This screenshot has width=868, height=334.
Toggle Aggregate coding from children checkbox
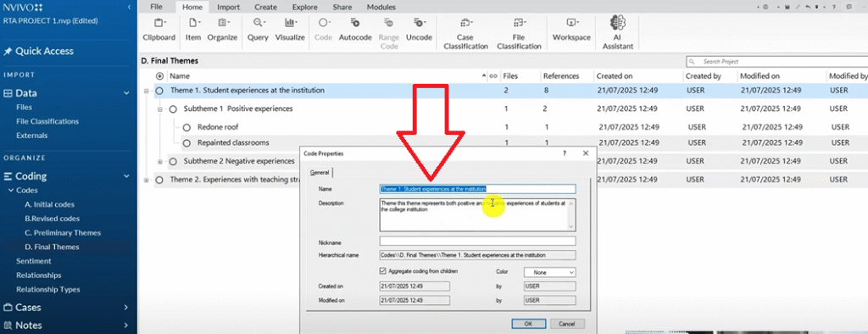click(383, 271)
